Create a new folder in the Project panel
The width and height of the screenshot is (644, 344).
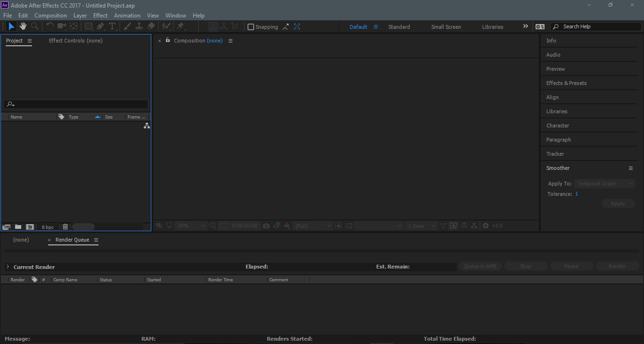18,227
